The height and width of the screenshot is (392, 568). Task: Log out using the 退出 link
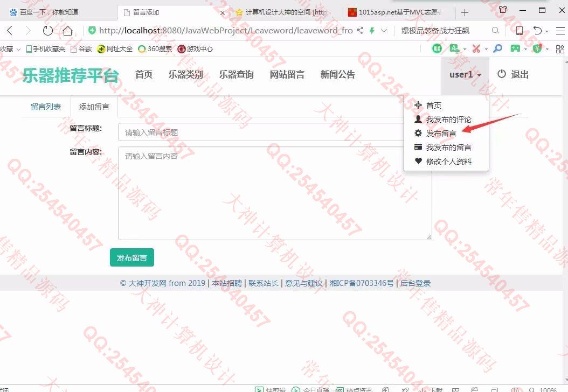(512, 74)
